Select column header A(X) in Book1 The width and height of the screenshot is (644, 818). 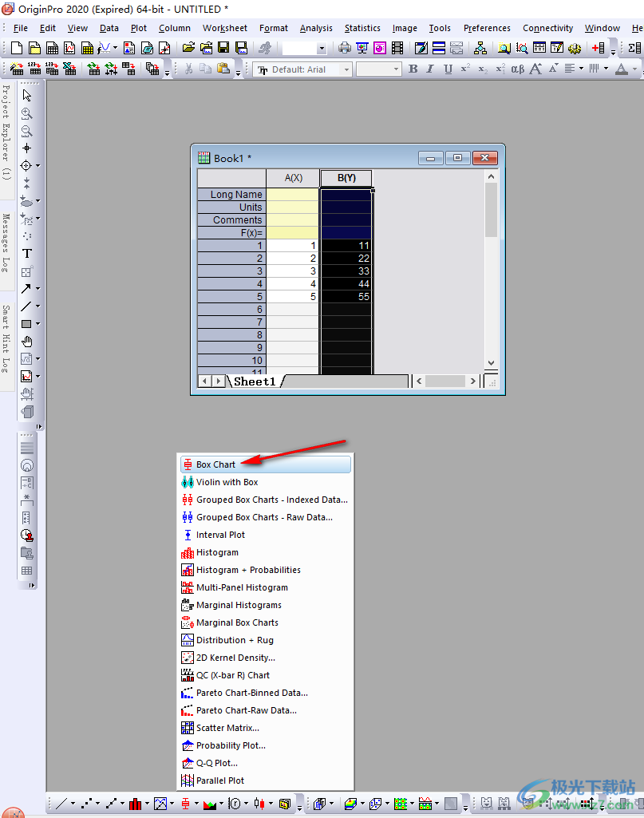pos(293,178)
